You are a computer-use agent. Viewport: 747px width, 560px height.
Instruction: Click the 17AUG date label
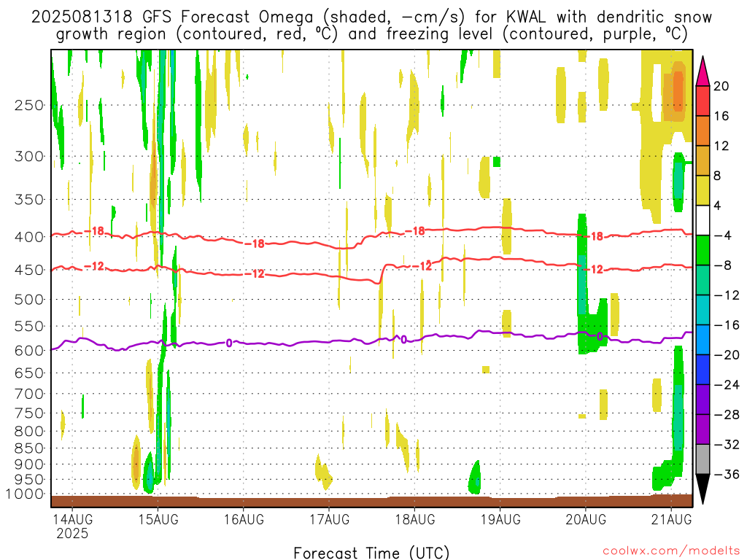pyautogui.click(x=329, y=519)
